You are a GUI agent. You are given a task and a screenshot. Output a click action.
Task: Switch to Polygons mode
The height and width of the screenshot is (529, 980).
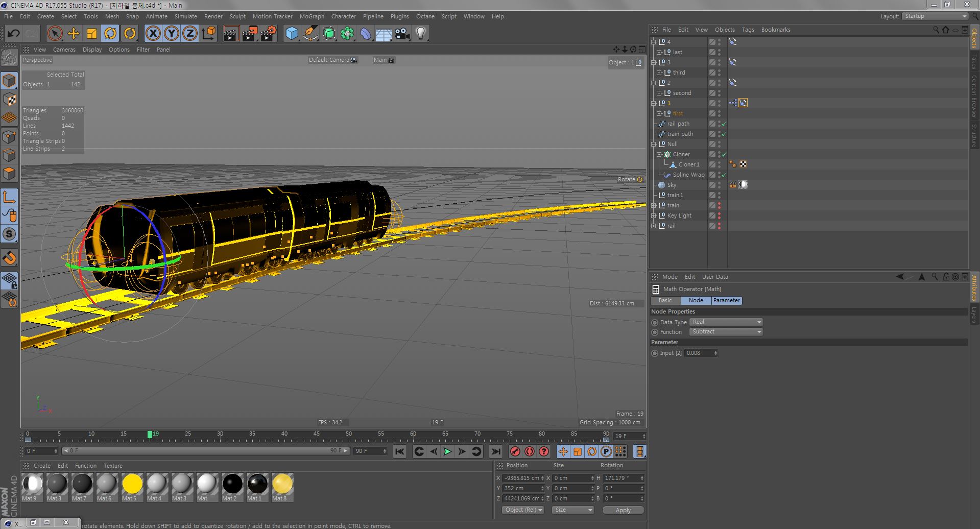[x=9, y=174]
